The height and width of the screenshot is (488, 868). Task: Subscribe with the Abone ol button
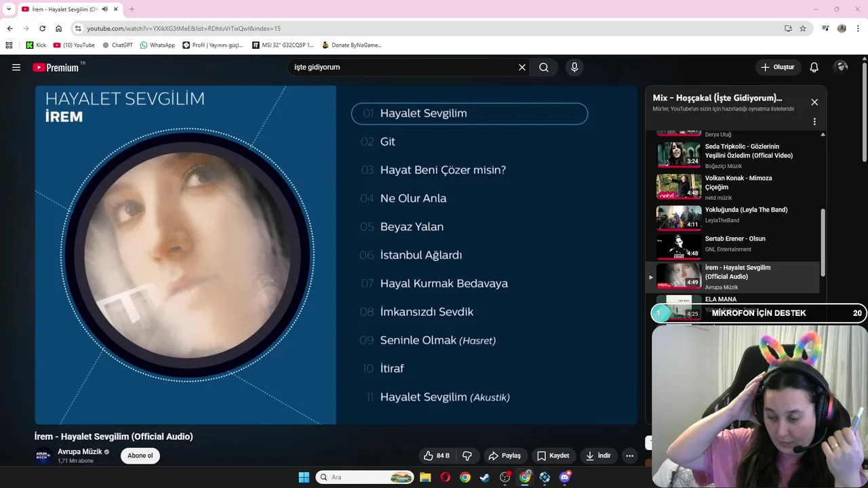coord(140,455)
